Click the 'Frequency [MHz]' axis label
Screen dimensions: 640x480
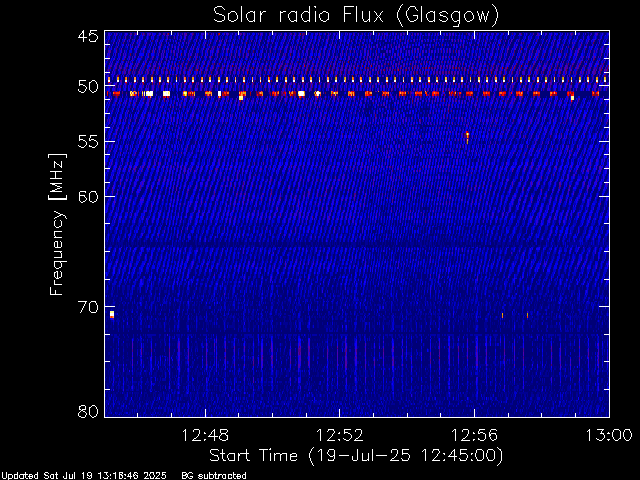coord(57,224)
